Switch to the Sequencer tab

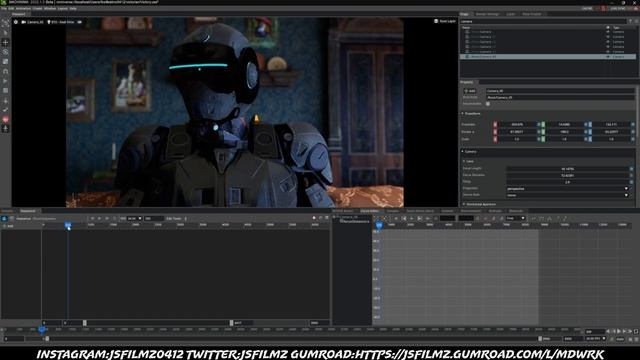28,211
